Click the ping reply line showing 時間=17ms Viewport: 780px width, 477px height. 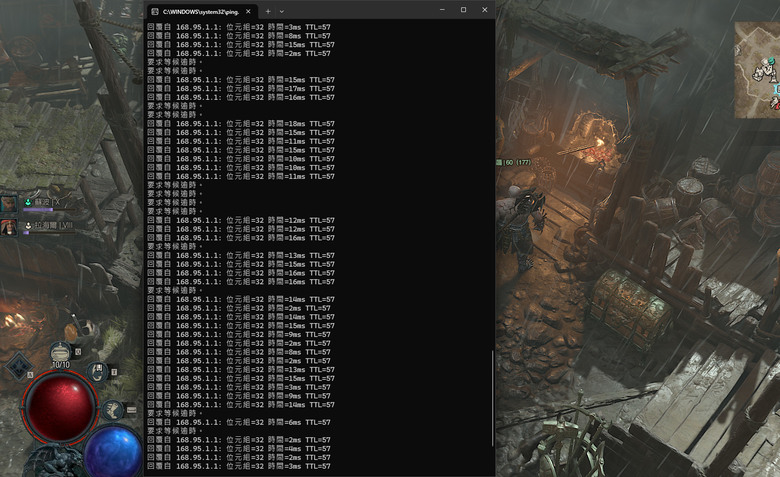click(241, 89)
